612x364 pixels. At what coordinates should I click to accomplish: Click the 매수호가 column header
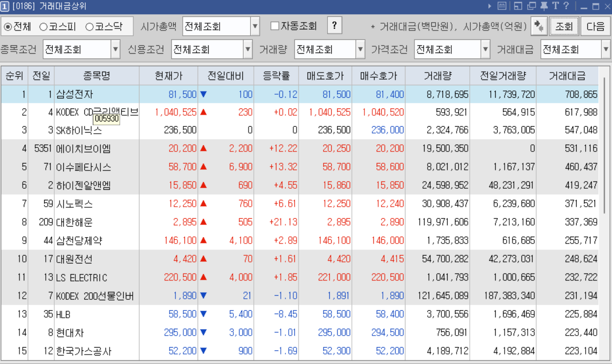(x=379, y=76)
